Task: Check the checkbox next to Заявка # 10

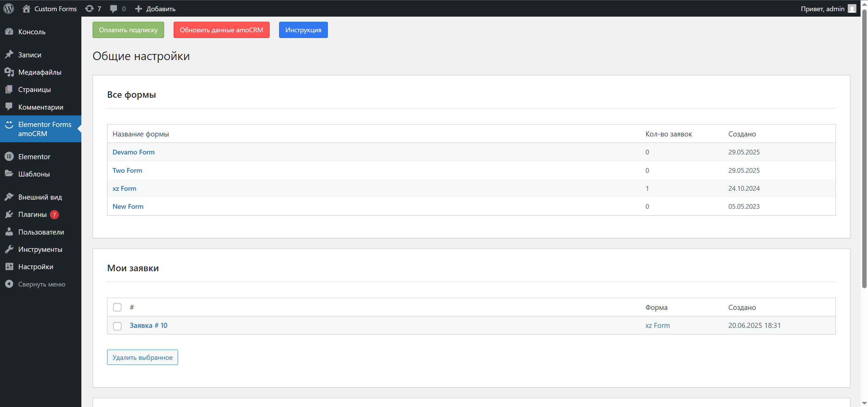Action: coord(117,326)
